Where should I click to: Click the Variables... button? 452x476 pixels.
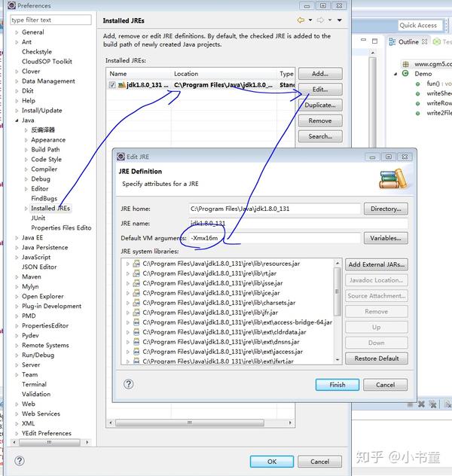click(x=386, y=238)
